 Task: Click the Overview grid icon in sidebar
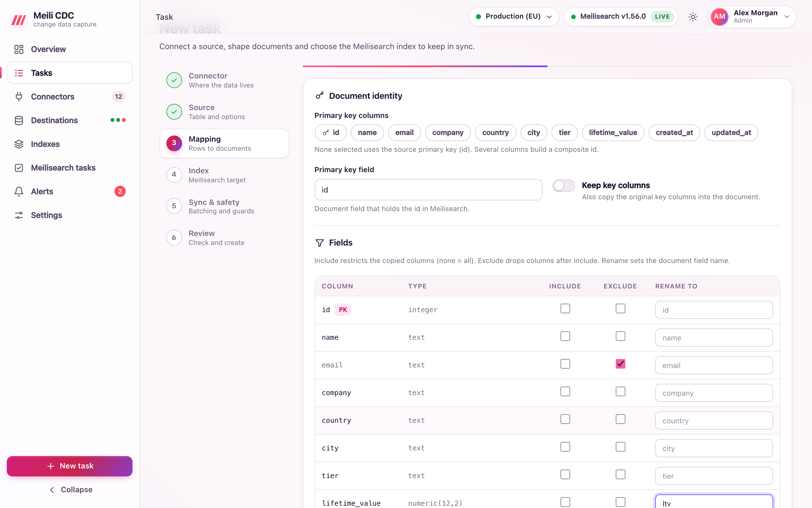tap(19, 49)
